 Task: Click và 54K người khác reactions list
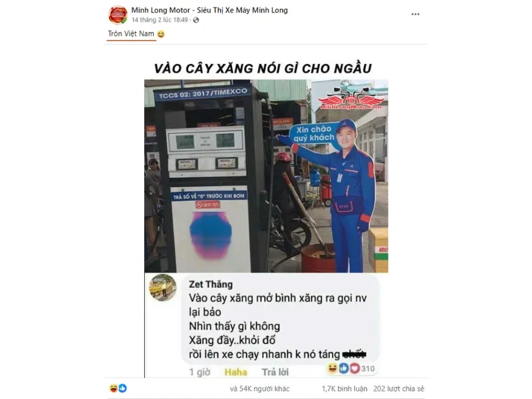coord(259,389)
